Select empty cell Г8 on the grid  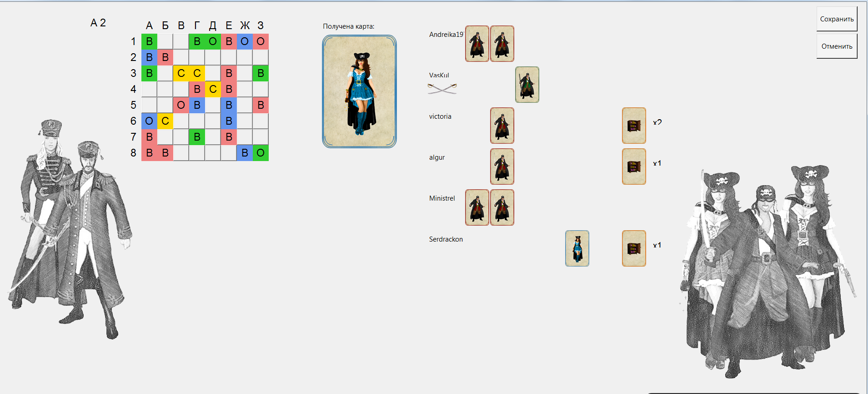click(197, 153)
